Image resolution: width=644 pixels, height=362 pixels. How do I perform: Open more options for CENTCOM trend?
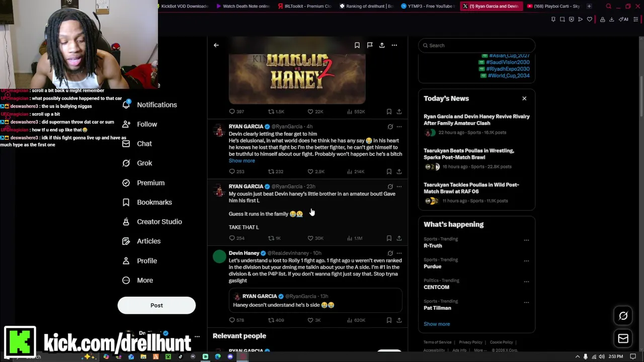click(x=526, y=282)
